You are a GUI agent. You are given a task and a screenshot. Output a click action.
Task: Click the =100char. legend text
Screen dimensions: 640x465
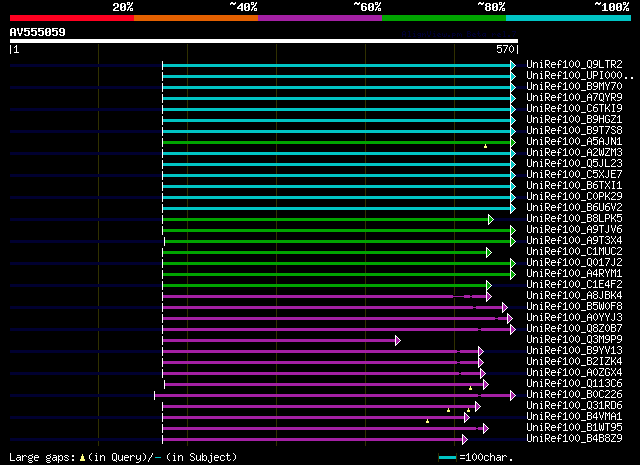click(487, 458)
